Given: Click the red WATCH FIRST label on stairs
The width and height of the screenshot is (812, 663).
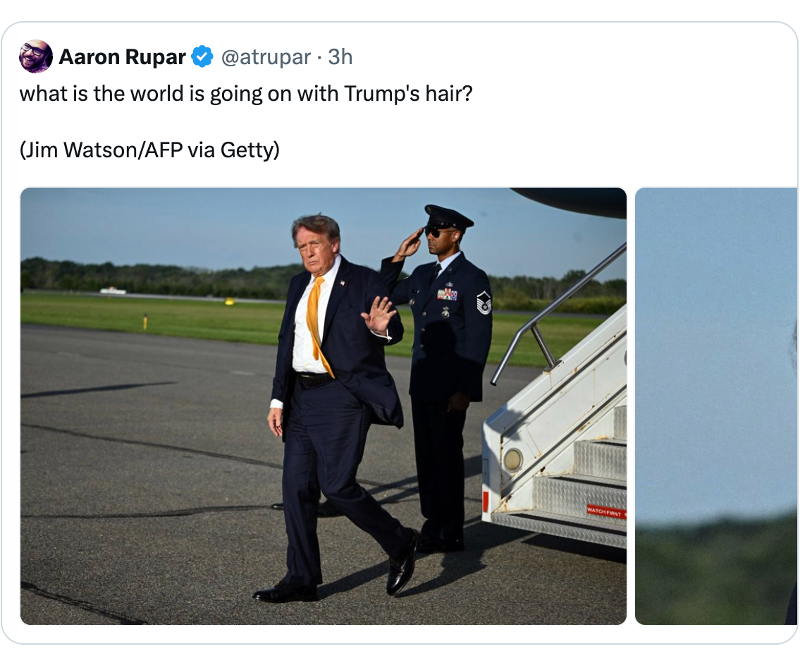Looking at the screenshot, I should click(606, 511).
